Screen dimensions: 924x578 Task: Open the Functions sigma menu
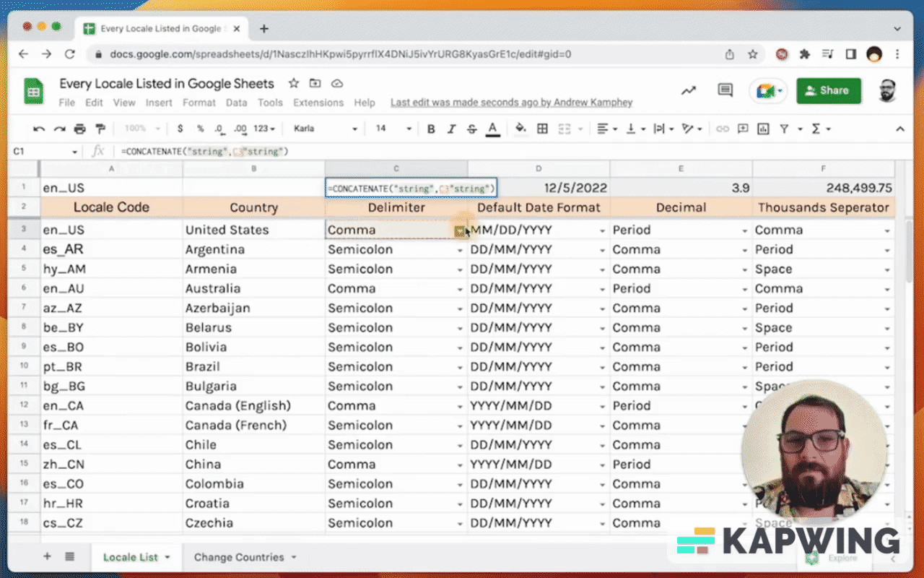click(821, 129)
